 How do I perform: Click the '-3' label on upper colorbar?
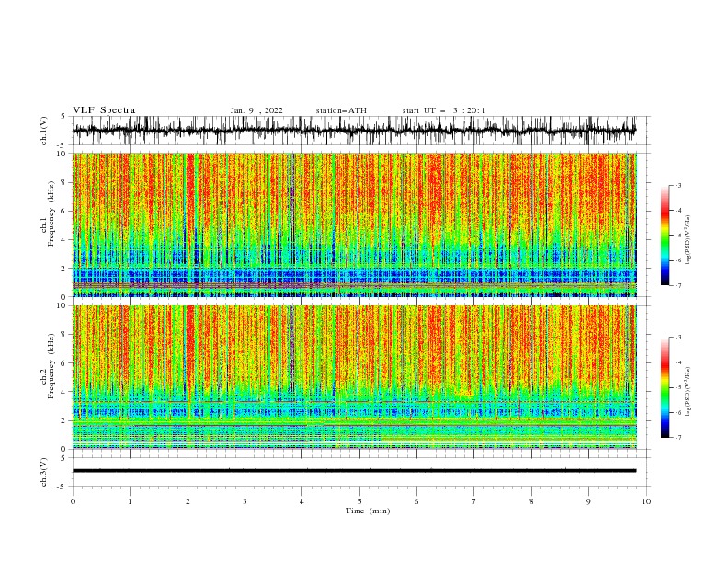(x=677, y=185)
